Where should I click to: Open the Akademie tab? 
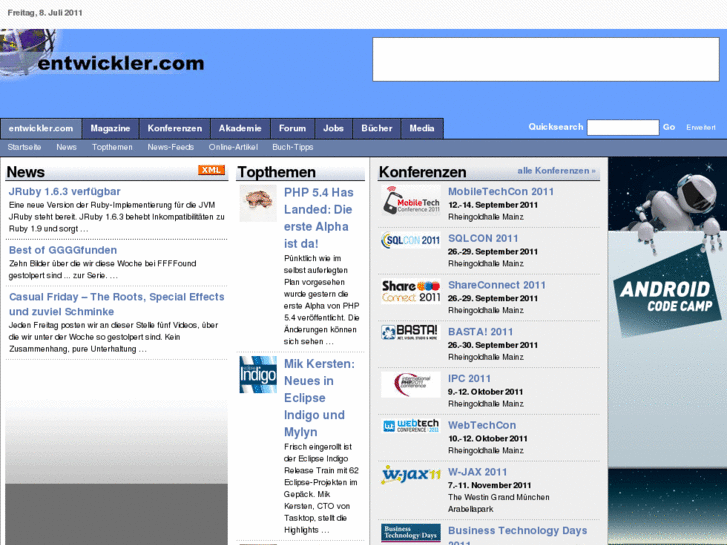click(x=240, y=128)
